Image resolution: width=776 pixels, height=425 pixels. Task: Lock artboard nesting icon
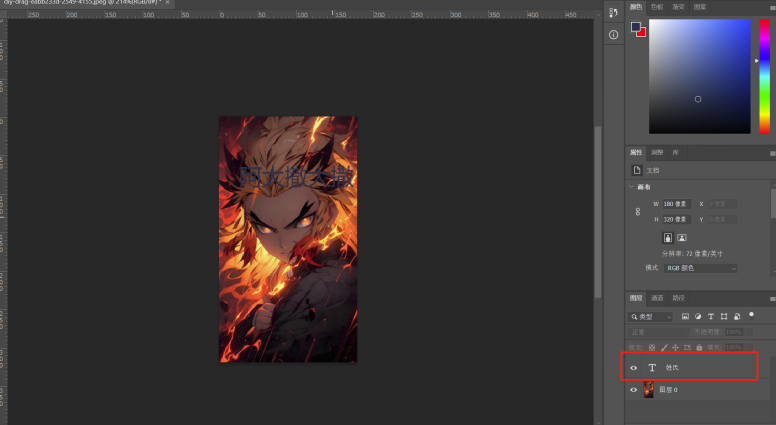click(x=687, y=348)
